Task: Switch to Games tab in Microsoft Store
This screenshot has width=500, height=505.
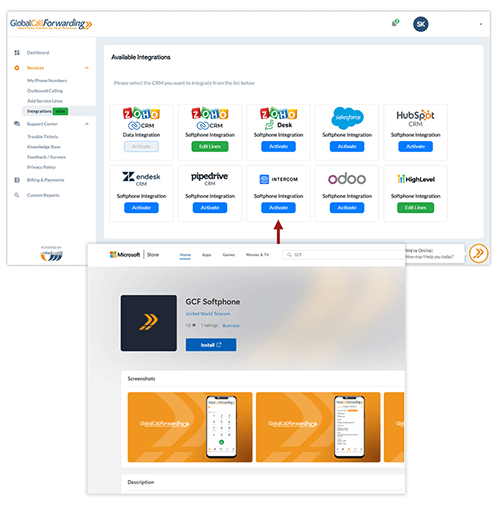Action: tap(229, 255)
